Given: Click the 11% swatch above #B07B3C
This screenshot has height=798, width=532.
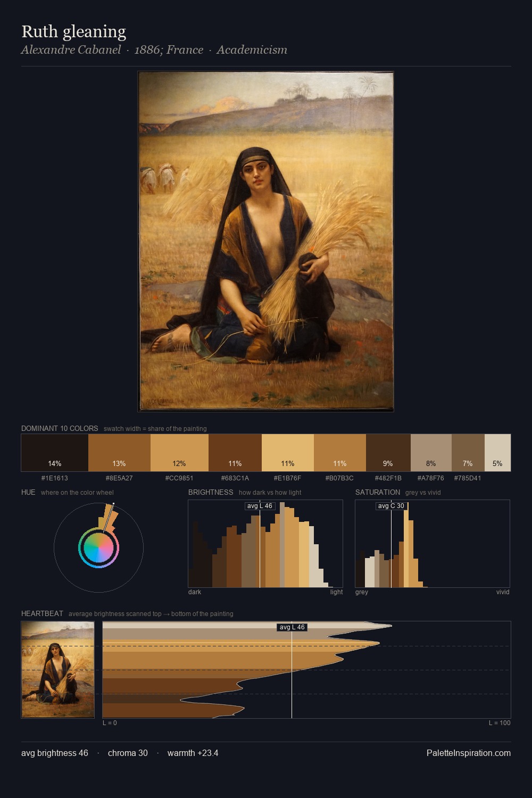Looking at the screenshot, I should 340,453.
